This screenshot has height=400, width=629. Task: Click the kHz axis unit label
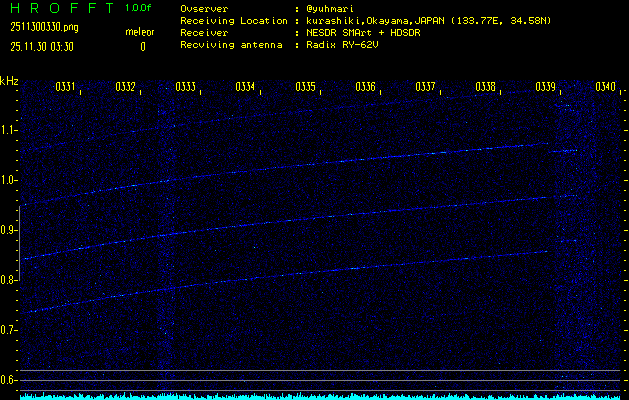(x=9, y=81)
